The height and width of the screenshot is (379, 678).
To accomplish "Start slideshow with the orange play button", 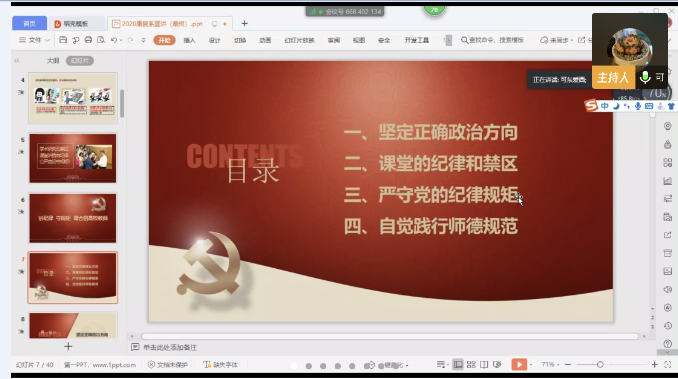I will pos(519,365).
